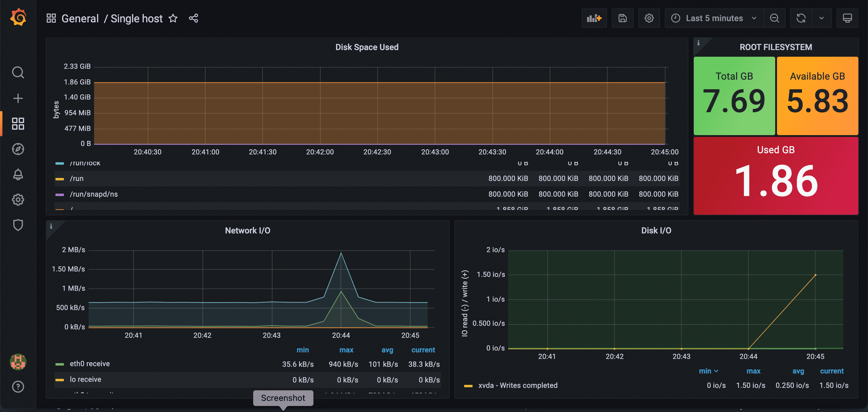Go to the General folder breadcrumb
Image resolution: width=868 pixels, height=412 pixels.
pos(80,18)
